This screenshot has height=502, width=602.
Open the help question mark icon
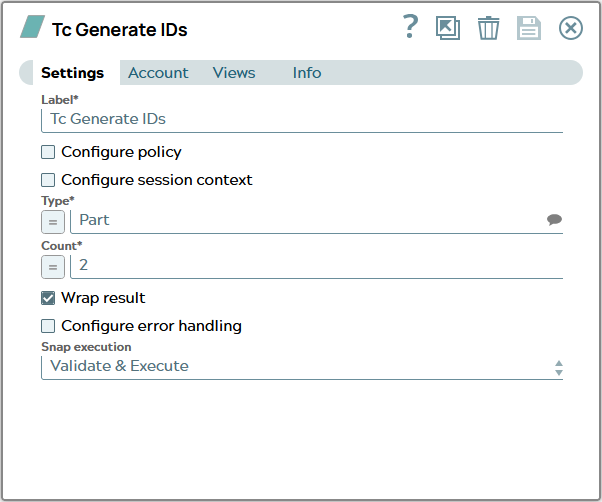click(410, 27)
